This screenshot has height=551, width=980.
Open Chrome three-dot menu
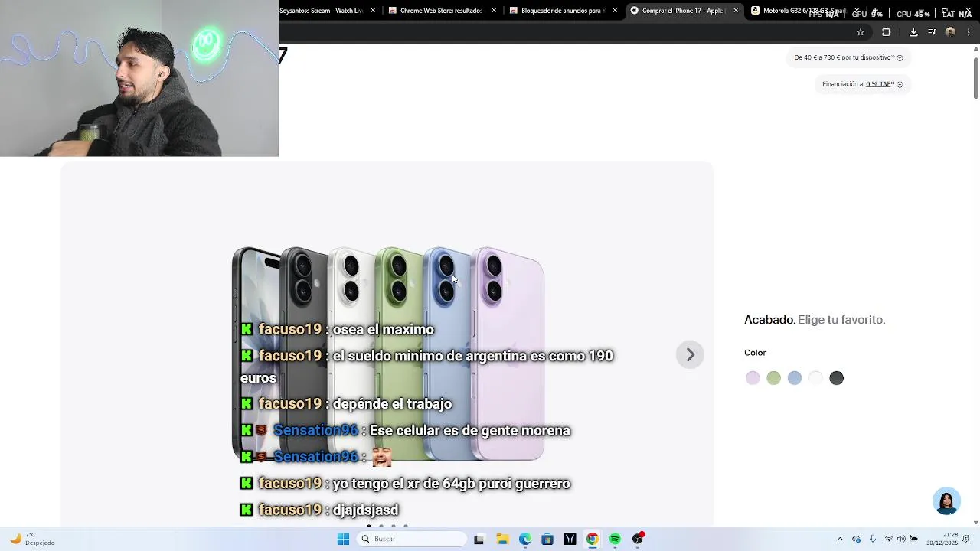pos(969,32)
